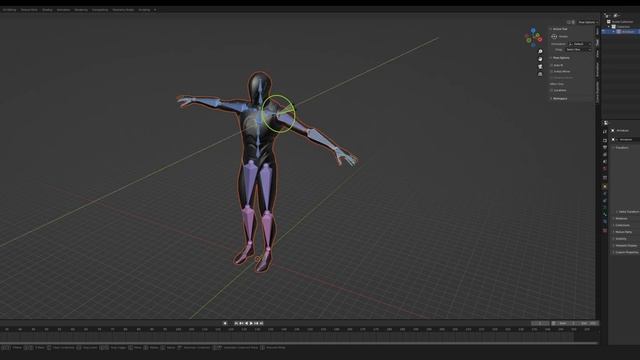Open the Output properties tab icon
Viewport: 640px width, 360px height.
[x=605, y=147]
